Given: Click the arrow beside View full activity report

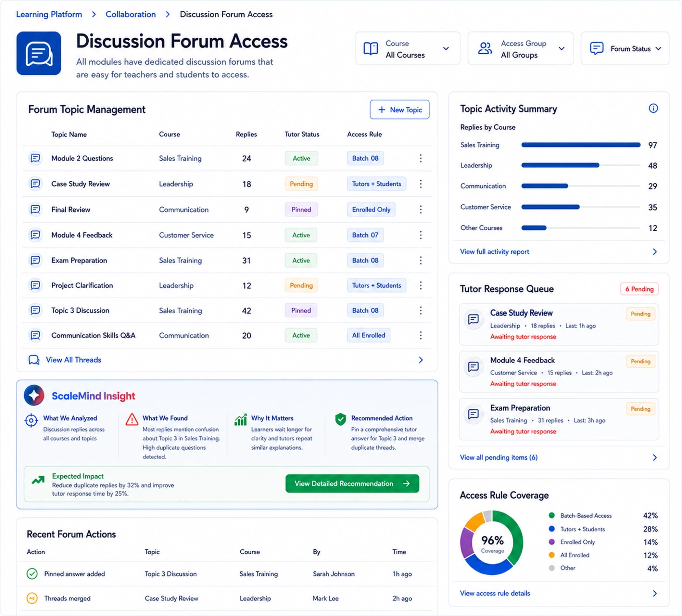Looking at the screenshot, I should [655, 251].
